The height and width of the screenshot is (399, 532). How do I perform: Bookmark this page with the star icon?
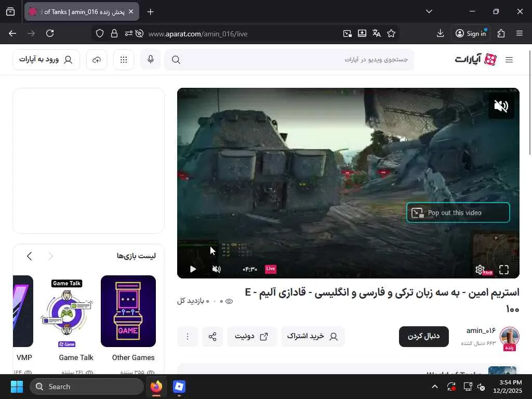(391, 33)
